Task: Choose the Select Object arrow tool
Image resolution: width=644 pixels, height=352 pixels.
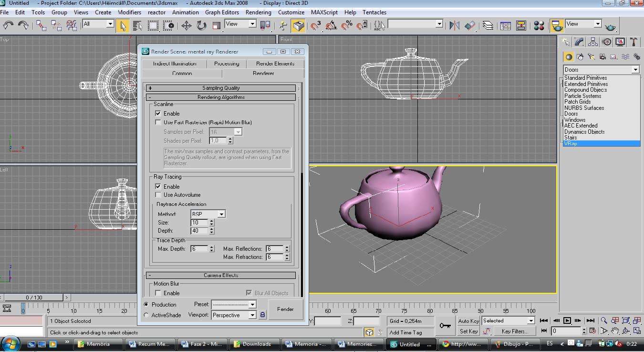Action: coord(122,25)
